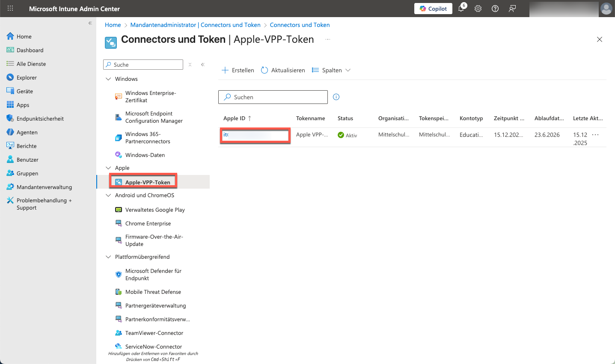Open Mandantenverwaltung in the sidebar
The height and width of the screenshot is (364, 615).
[44, 187]
